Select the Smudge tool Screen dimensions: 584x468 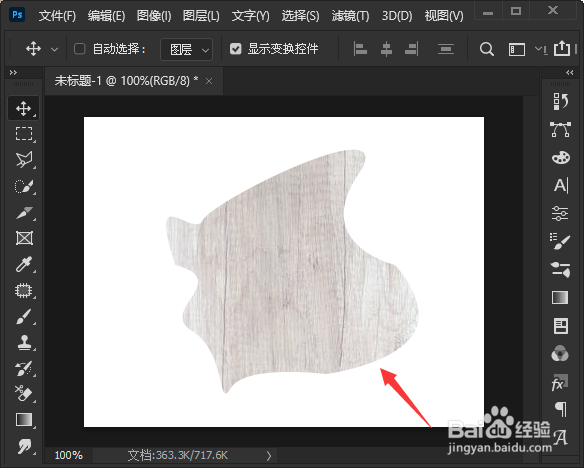tap(24, 446)
